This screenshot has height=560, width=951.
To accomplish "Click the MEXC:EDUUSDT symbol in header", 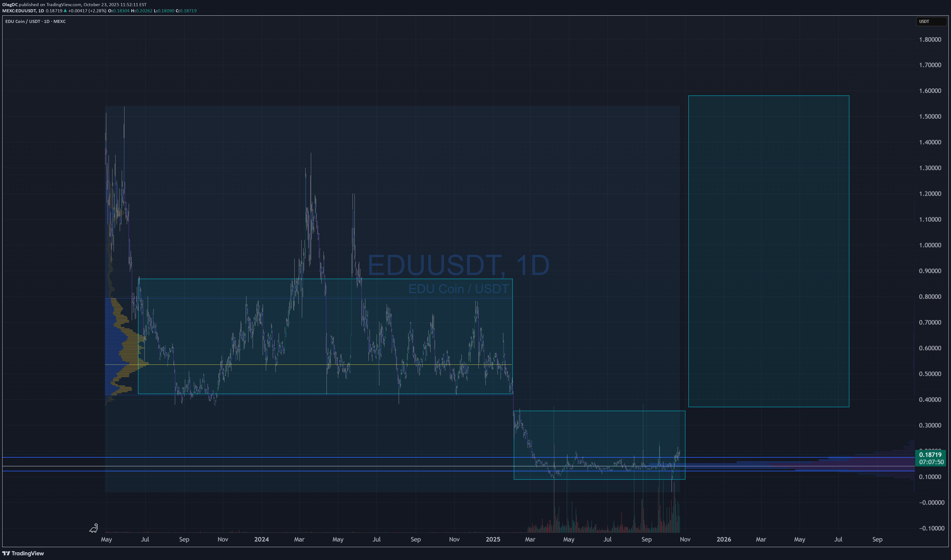I will 19,11.
